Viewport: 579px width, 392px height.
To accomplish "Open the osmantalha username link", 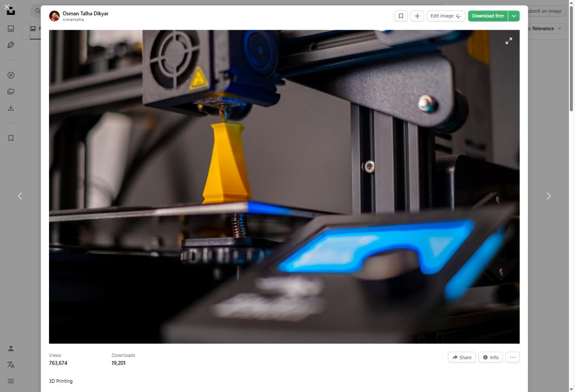I will (73, 20).
